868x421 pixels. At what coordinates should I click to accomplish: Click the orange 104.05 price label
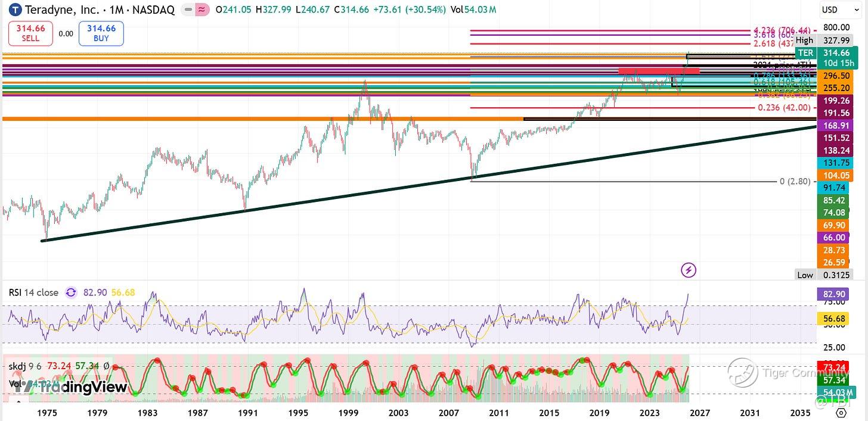[835, 176]
